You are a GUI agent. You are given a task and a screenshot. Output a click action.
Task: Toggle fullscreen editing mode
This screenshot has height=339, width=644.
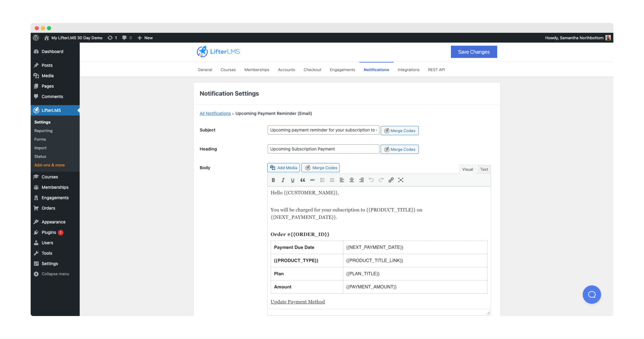tap(401, 180)
